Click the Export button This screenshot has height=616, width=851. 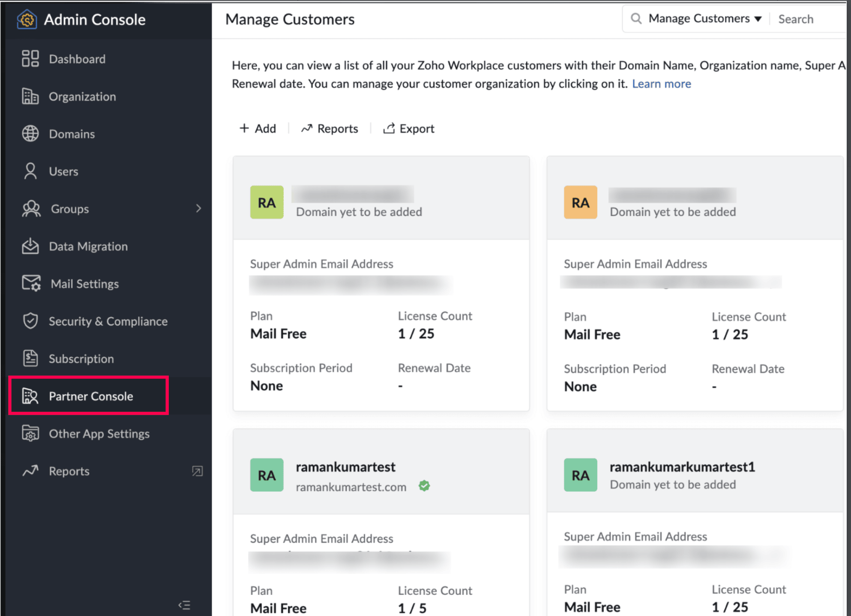(x=408, y=128)
